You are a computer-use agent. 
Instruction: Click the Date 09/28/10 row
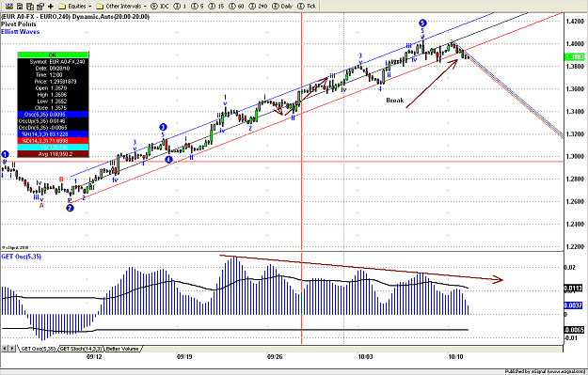[x=53, y=69]
